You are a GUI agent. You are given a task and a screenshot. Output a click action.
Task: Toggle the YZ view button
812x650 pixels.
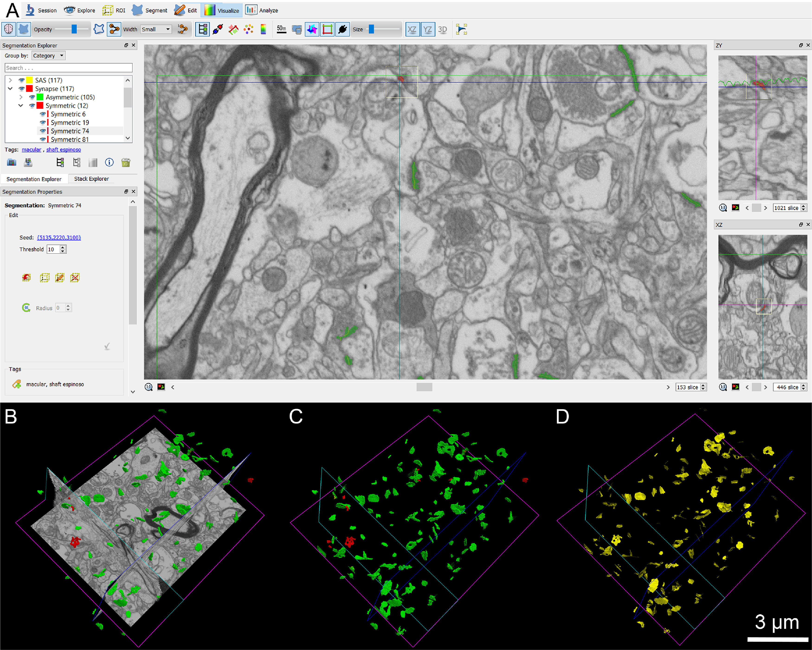(428, 29)
